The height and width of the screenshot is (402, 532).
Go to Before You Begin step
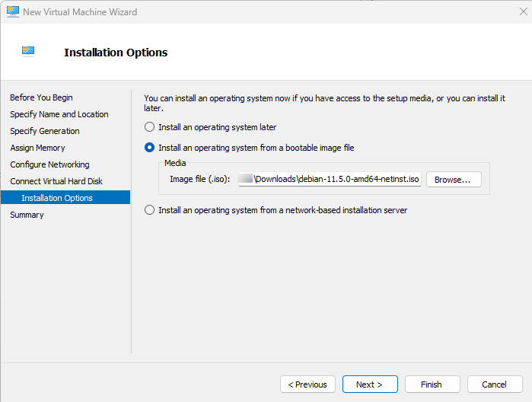(41, 97)
